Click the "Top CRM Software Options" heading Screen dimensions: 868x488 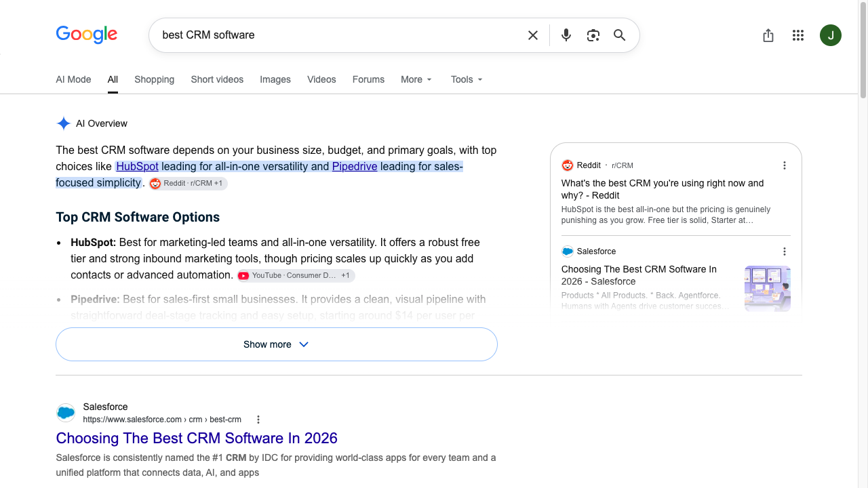click(x=138, y=217)
